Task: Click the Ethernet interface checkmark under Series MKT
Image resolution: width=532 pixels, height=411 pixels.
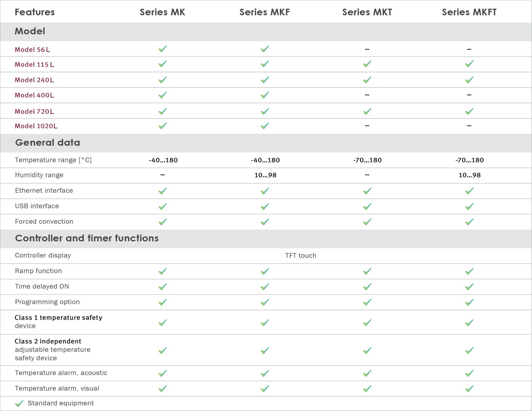Action: coord(367,191)
